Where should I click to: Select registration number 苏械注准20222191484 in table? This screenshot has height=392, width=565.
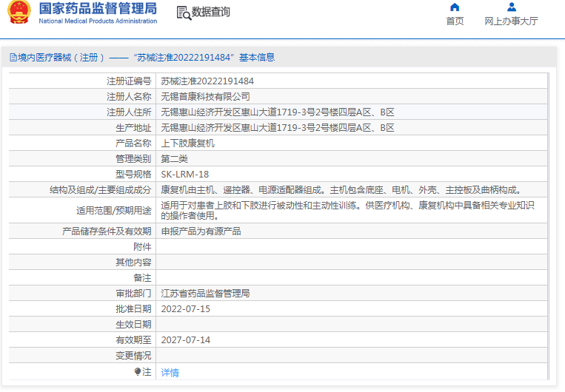pos(207,81)
